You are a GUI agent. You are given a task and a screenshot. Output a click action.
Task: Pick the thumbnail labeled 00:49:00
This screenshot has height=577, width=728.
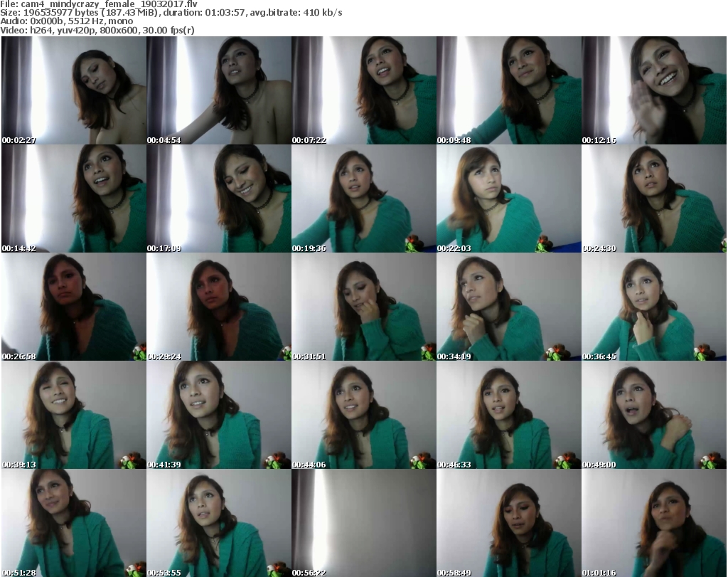click(654, 415)
